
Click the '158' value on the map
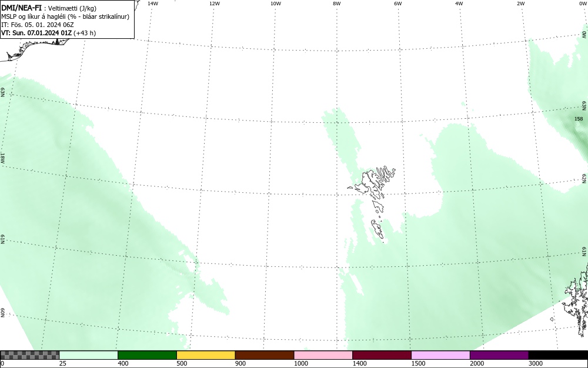[579, 119]
